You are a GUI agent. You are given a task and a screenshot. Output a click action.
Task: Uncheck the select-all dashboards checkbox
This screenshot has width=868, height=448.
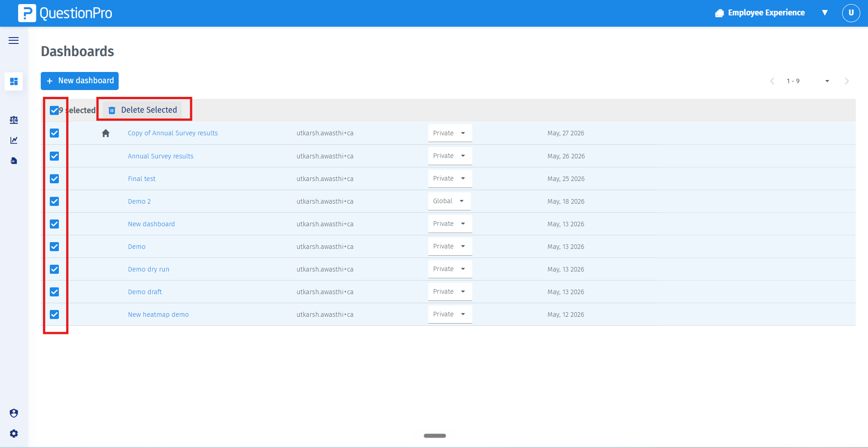point(54,110)
